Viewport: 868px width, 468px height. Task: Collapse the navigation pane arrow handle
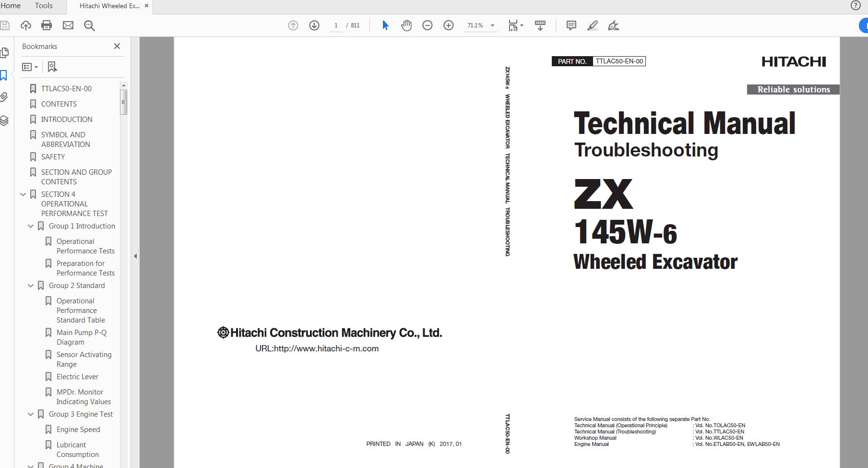click(135, 256)
